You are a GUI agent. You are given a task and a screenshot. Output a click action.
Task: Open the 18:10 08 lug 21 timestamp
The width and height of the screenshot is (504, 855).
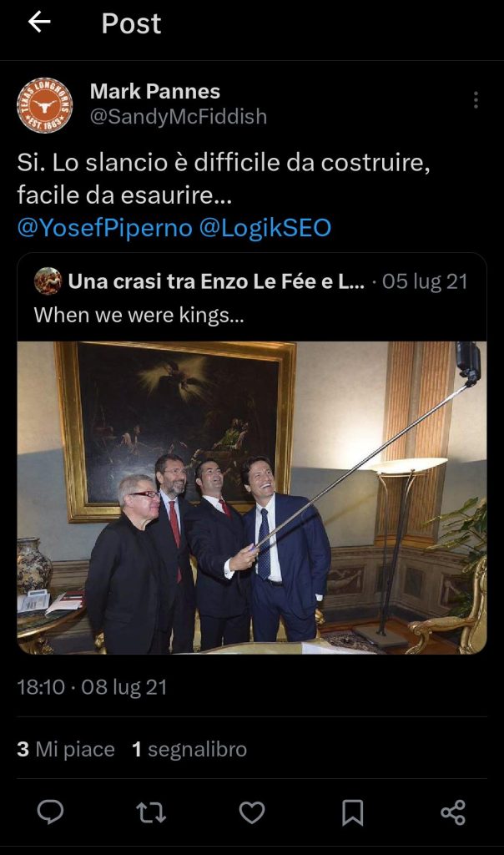(x=92, y=687)
